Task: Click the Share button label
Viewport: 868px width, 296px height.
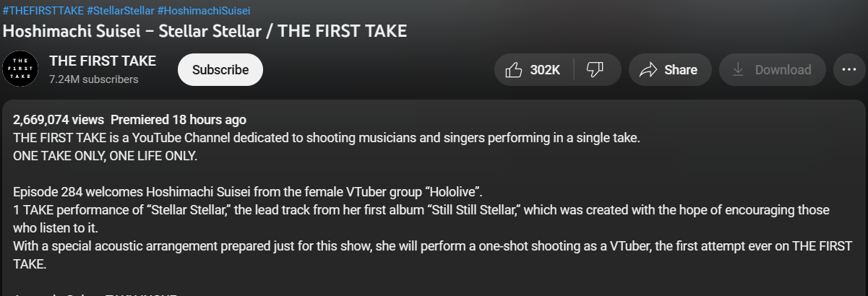Action: pyautogui.click(x=680, y=70)
